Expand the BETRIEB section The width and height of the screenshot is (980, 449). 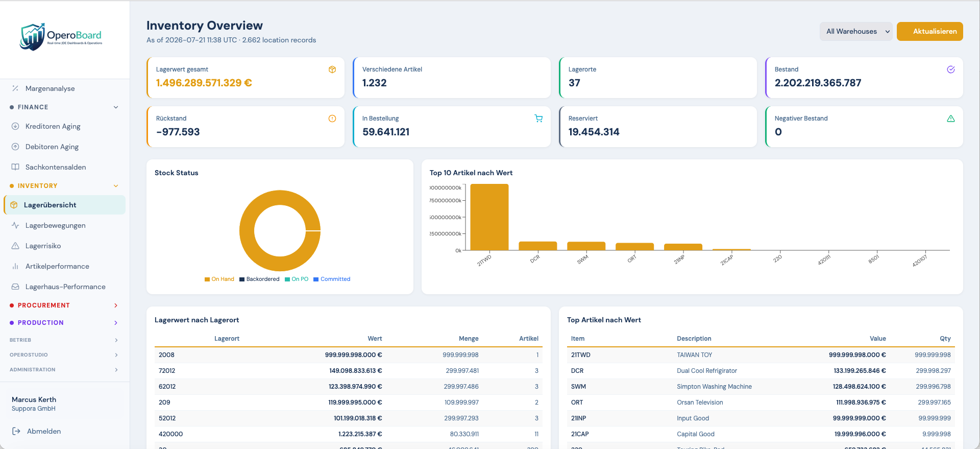(x=64, y=340)
